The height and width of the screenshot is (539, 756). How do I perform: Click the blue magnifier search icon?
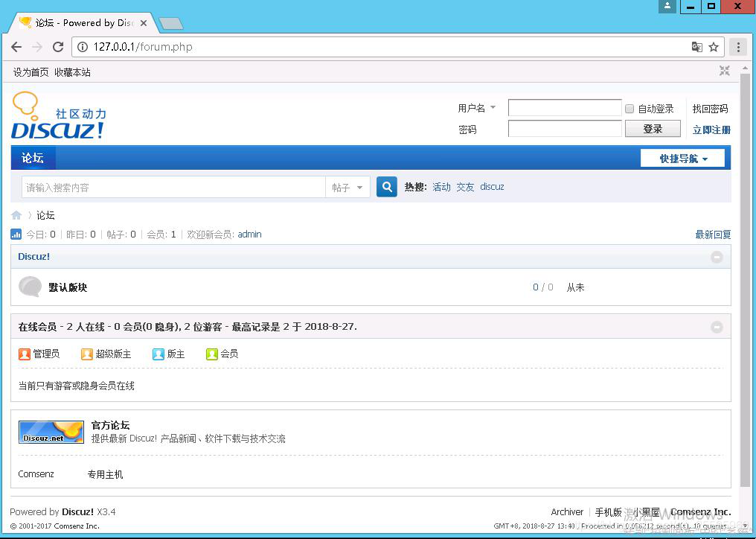click(386, 186)
